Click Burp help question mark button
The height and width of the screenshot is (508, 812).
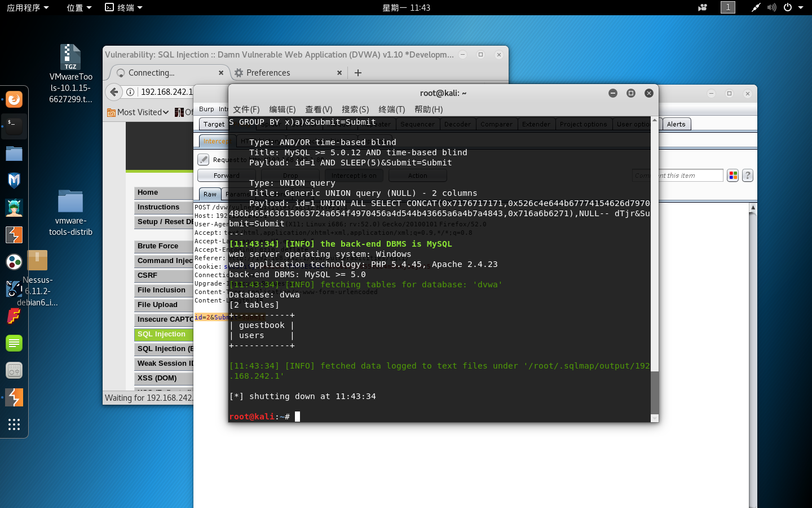point(748,176)
